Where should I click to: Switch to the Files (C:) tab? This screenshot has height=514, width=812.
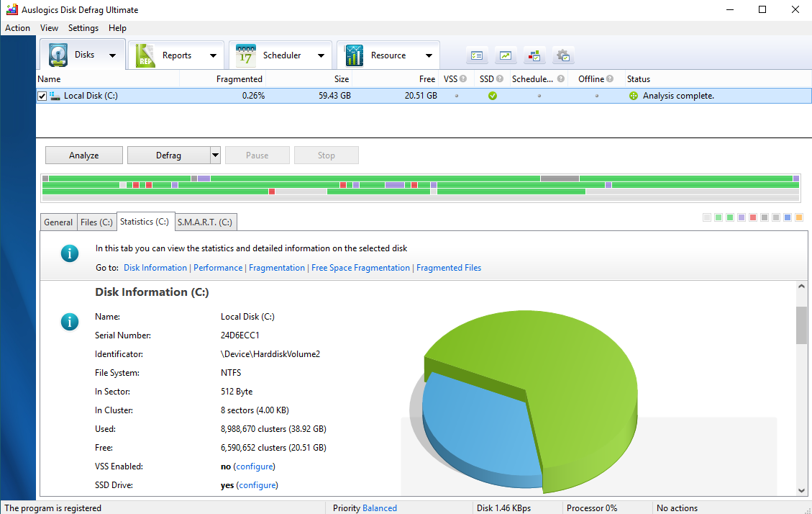(97, 222)
